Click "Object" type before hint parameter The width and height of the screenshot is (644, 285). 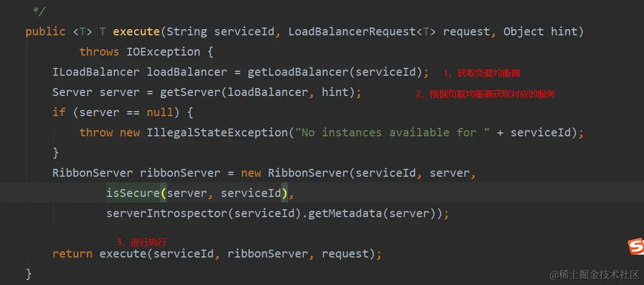click(524, 31)
